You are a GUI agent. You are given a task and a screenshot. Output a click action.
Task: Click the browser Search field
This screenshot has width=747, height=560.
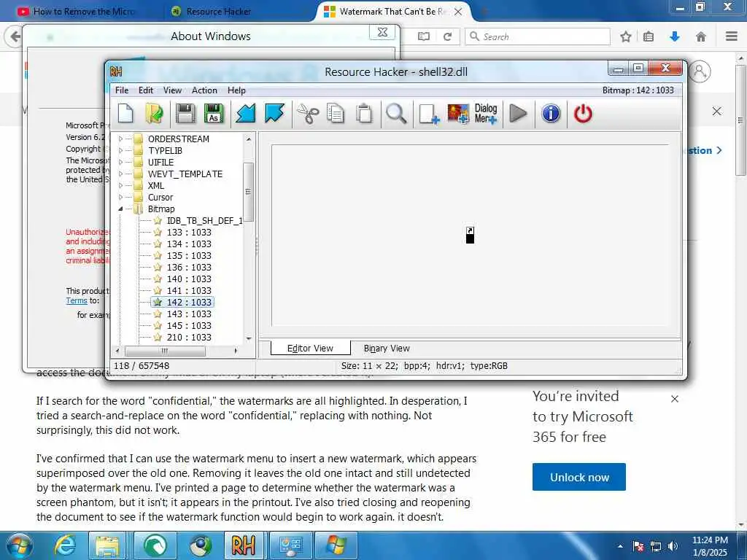(538, 36)
